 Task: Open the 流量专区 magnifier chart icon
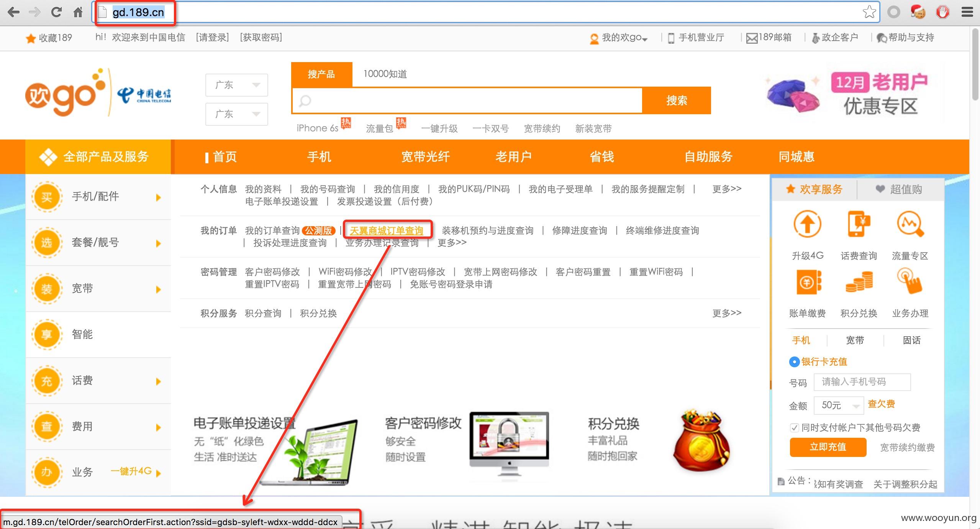(x=910, y=224)
